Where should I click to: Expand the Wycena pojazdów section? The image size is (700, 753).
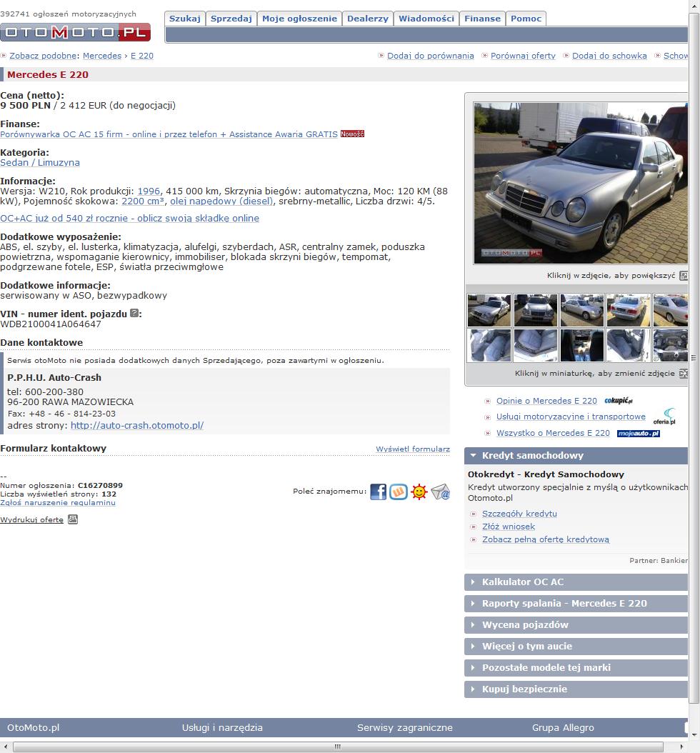[576, 625]
